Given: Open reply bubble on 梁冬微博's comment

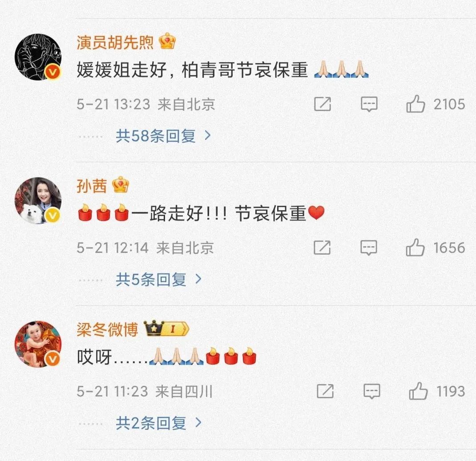Looking at the screenshot, I should coord(372,391).
